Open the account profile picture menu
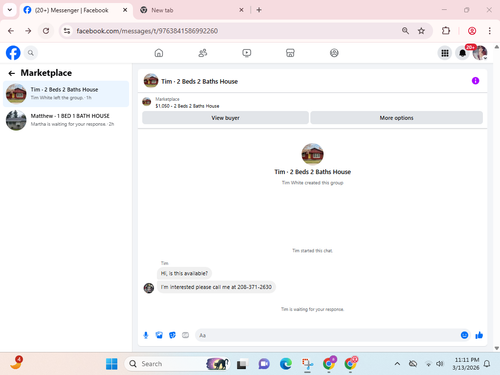Image resolution: width=500 pixels, height=375 pixels. coord(480,53)
